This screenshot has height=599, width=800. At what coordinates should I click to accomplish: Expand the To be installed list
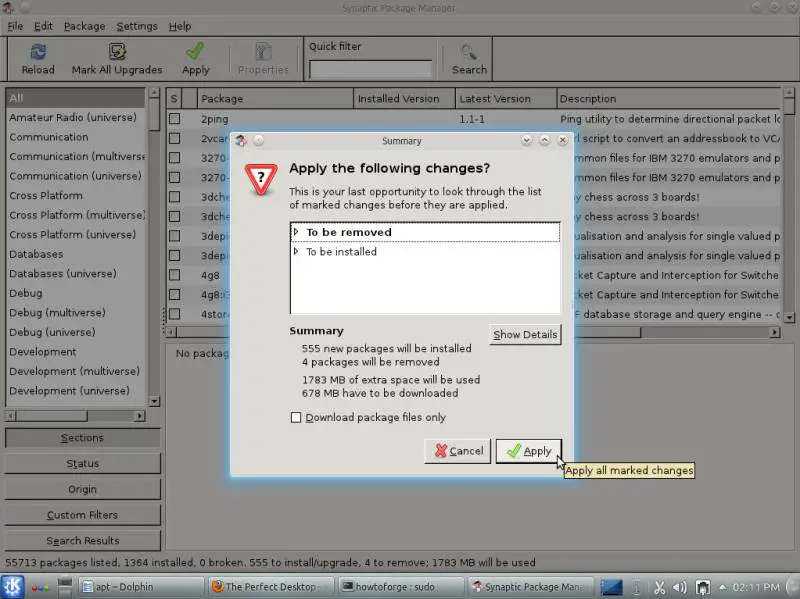pyautogui.click(x=296, y=252)
